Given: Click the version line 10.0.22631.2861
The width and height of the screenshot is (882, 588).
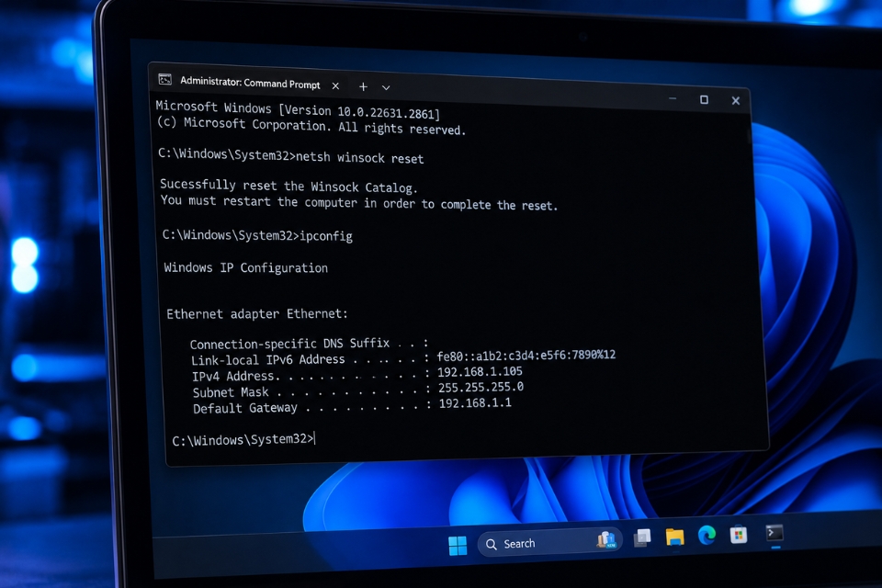Looking at the screenshot, I should click(x=298, y=109).
